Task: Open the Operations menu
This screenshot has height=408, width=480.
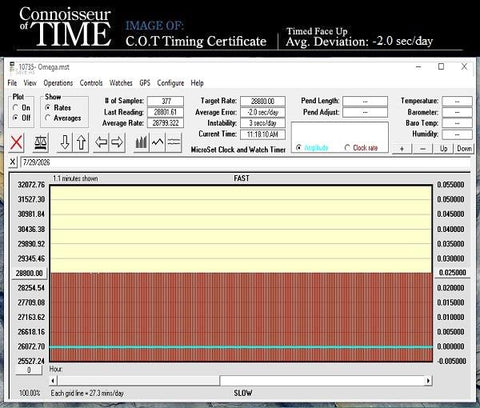Action: (x=58, y=83)
